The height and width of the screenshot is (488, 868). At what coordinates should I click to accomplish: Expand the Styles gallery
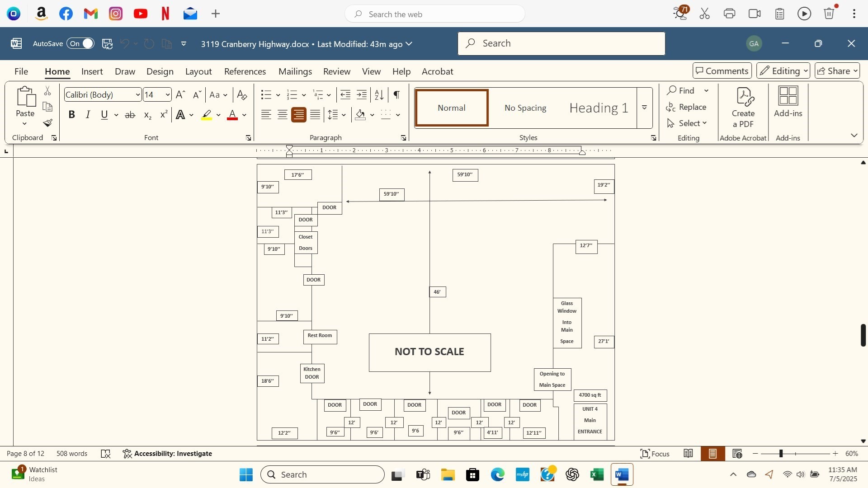(x=644, y=108)
